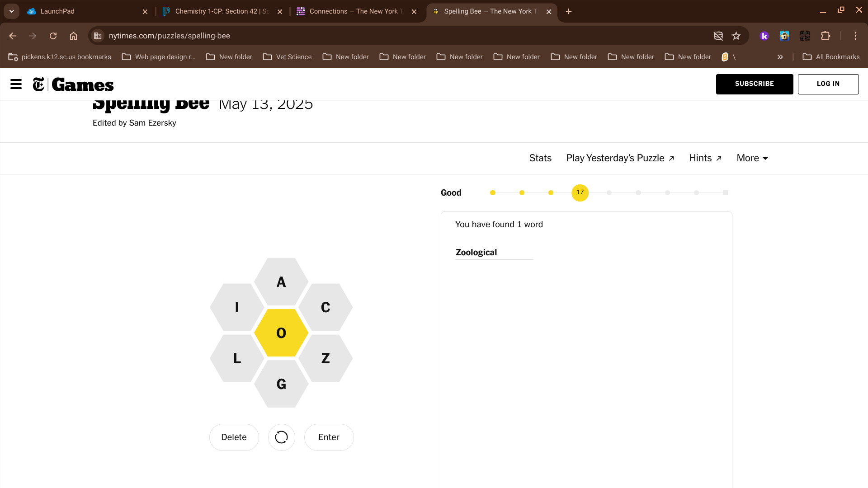868x488 pixels.
Task: Select the letter A hexagon
Action: [281, 282]
